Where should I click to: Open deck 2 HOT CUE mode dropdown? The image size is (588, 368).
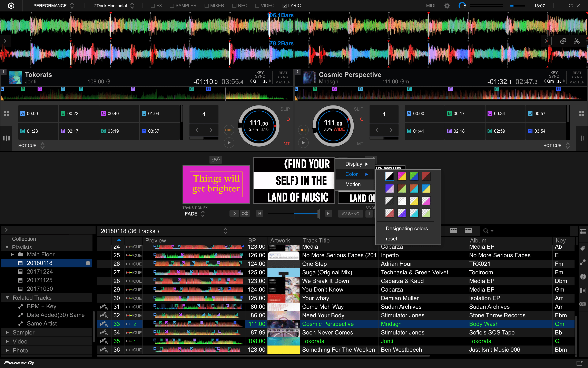pyautogui.click(x=556, y=145)
